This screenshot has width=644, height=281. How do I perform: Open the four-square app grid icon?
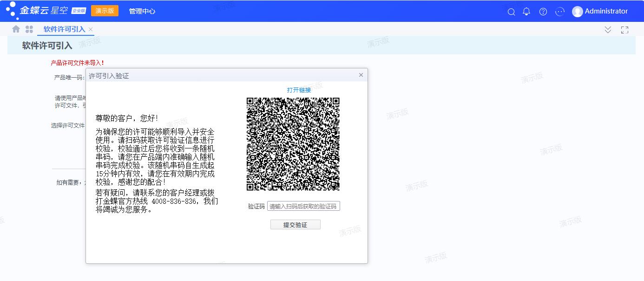pos(29,29)
